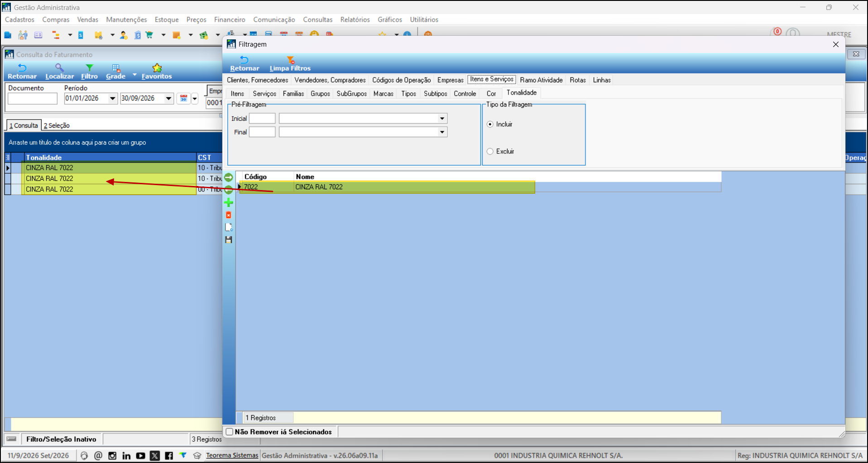Open the Relatórios menu
Viewport: 868px width, 463px height.
tap(355, 19)
